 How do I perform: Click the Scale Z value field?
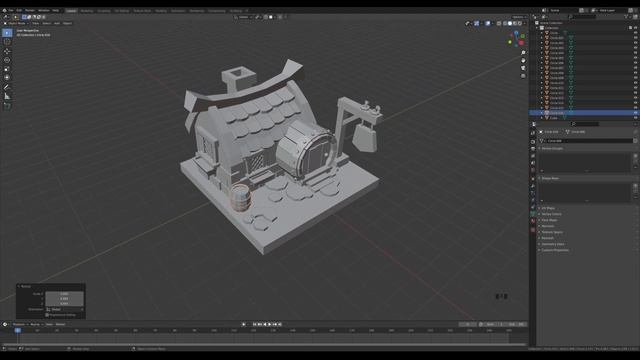(64, 304)
